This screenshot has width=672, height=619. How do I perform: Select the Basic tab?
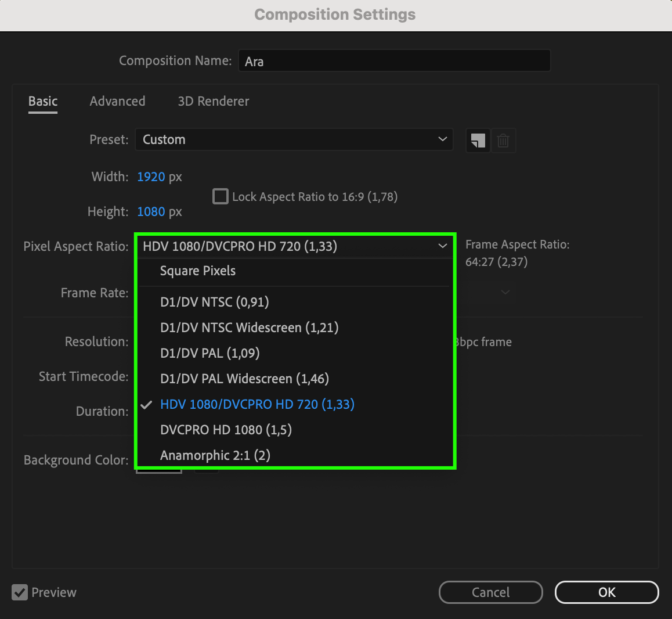tap(43, 102)
